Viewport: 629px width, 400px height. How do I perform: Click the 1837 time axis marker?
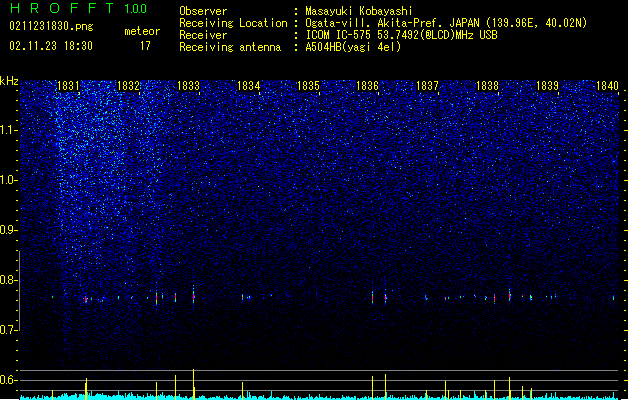pyautogui.click(x=427, y=86)
